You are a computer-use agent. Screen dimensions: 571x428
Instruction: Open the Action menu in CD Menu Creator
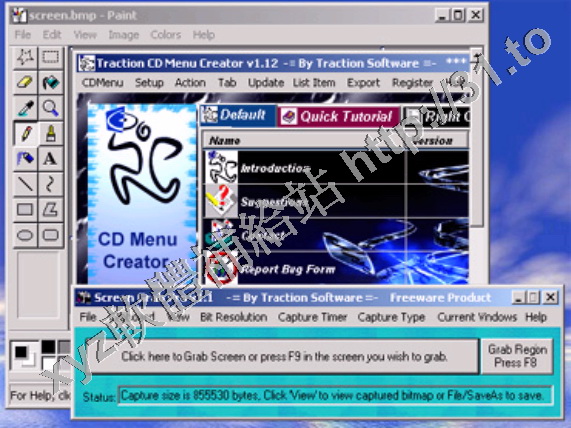coord(190,83)
